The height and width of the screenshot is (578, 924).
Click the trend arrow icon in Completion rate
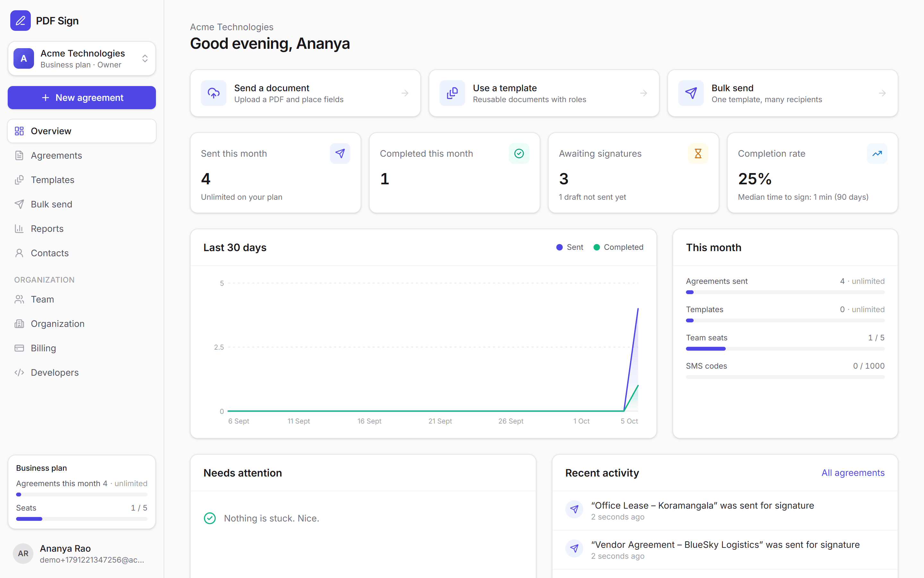click(877, 154)
